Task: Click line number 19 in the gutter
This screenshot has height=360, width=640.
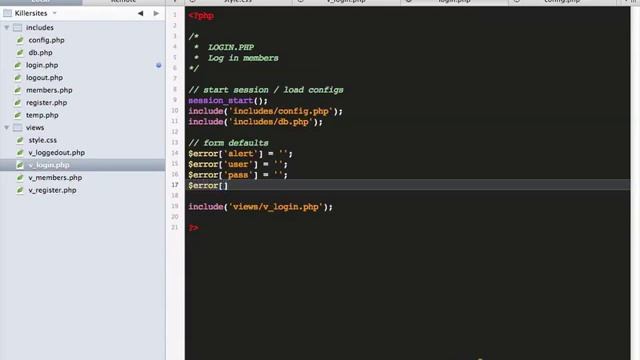Action: point(175,206)
